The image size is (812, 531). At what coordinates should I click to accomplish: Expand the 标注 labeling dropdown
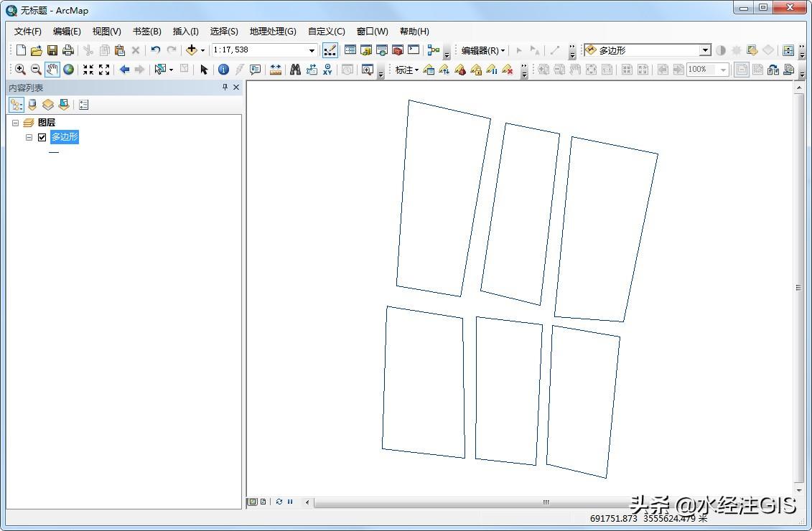click(406, 70)
